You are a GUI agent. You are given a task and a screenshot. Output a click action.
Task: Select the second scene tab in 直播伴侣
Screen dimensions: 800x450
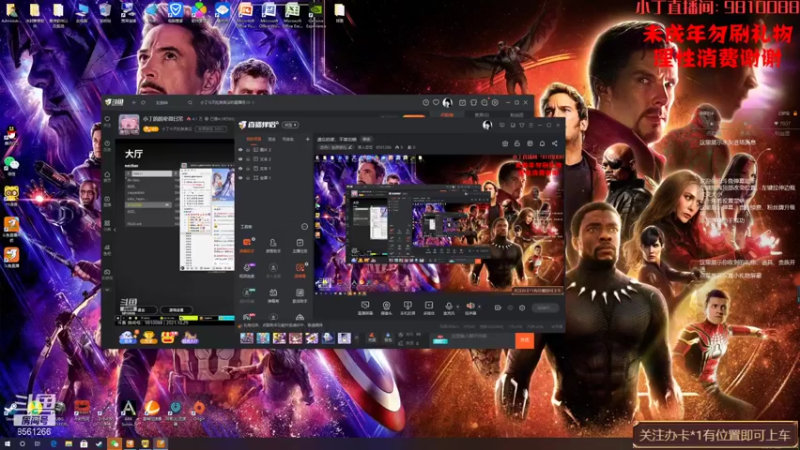point(272,139)
